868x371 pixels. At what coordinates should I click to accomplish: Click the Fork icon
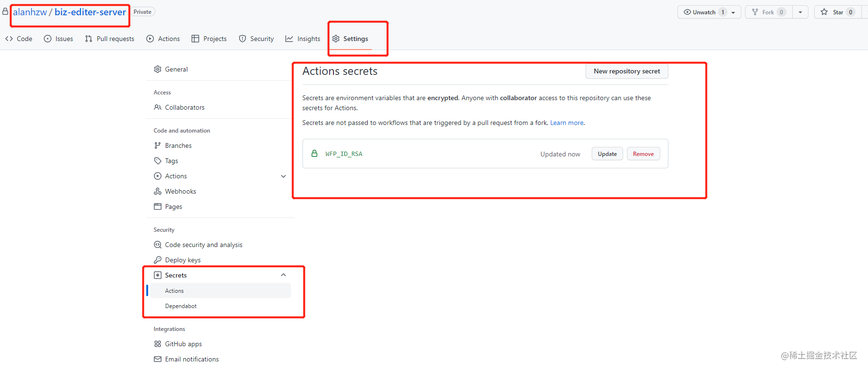coord(755,12)
